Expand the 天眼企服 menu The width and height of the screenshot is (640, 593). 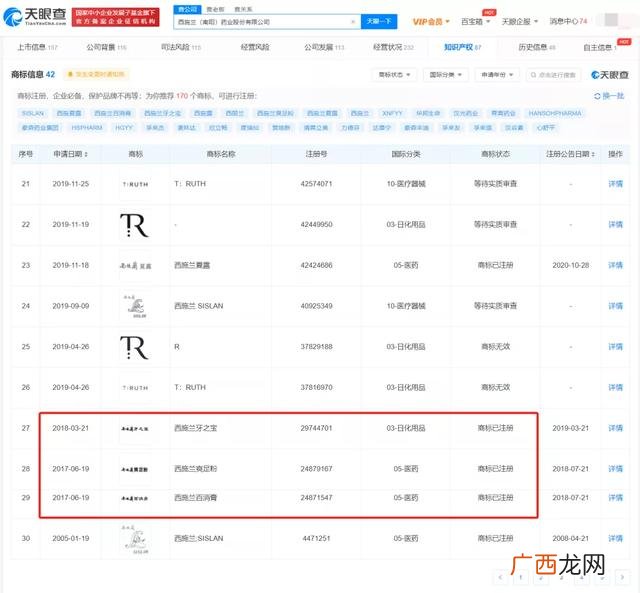pyautogui.click(x=519, y=21)
